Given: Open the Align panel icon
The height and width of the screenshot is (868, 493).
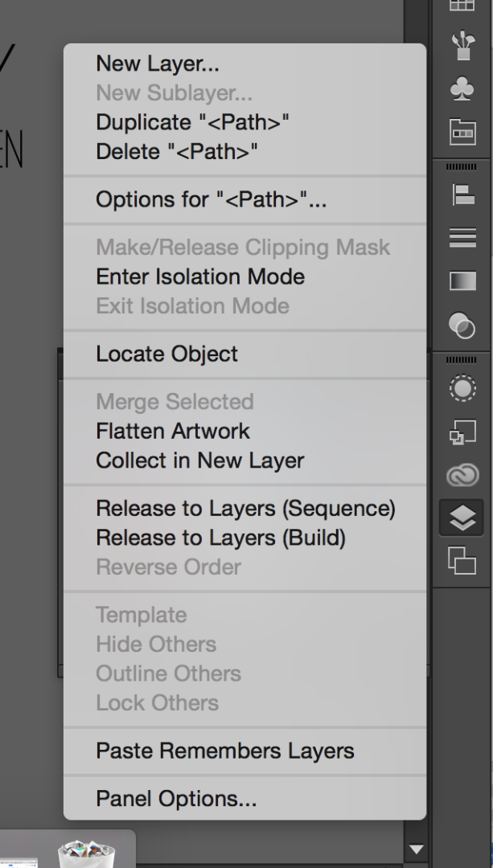Looking at the screenshot, I should 462,194.
